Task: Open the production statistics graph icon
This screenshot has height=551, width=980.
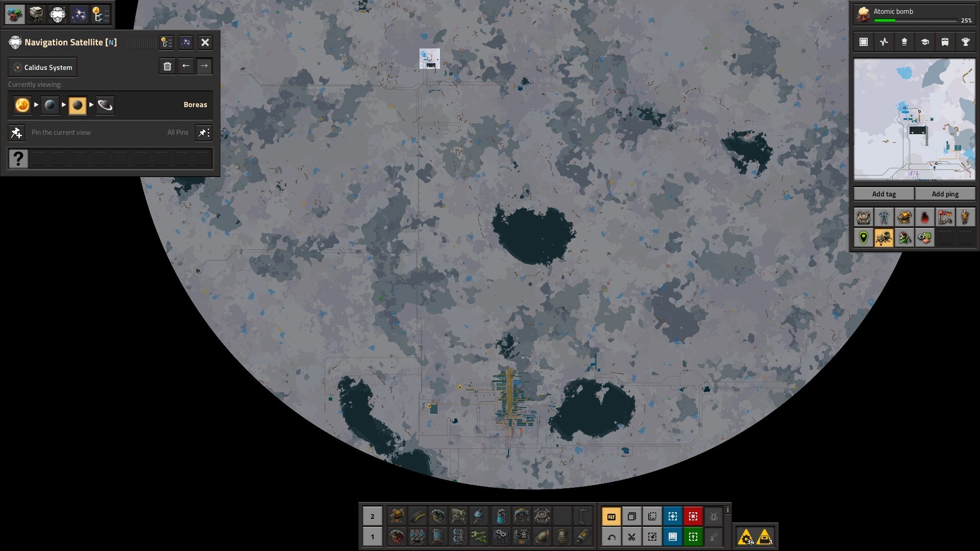Action: coord(884,42)
